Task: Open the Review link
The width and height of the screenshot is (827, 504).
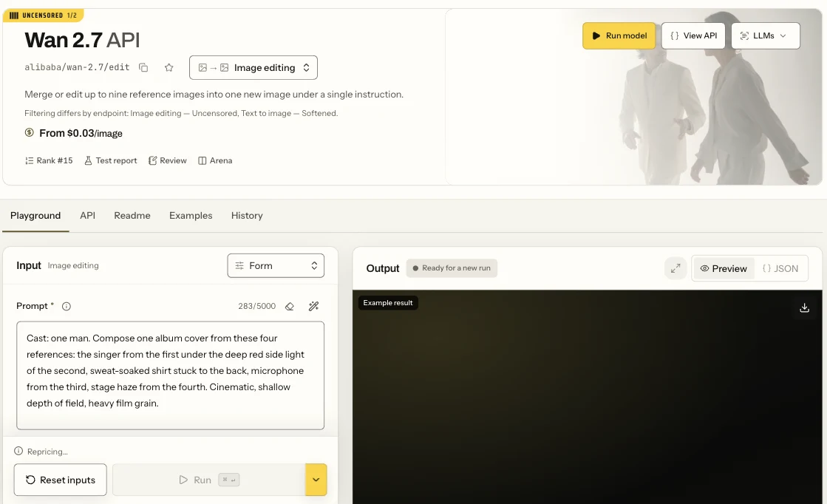Action: click(168, 161)
